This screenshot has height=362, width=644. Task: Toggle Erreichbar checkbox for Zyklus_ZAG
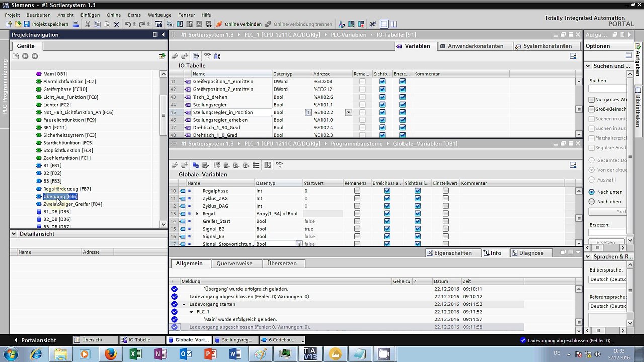point(387,199)
